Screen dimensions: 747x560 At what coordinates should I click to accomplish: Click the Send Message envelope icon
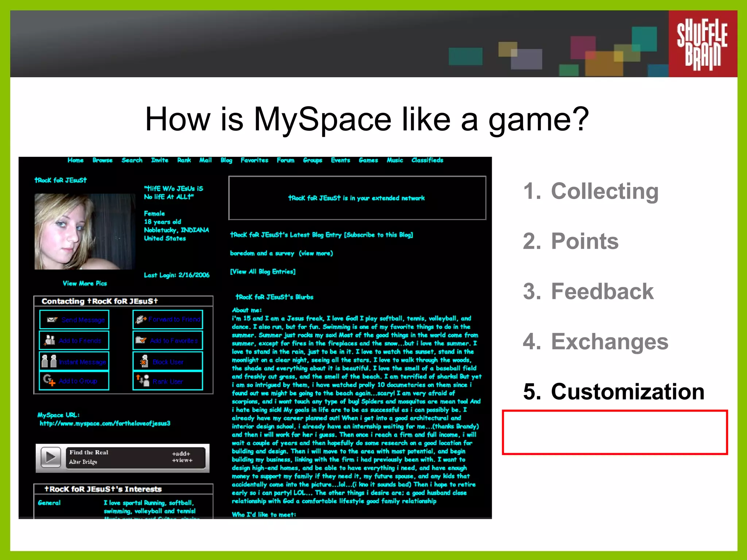[x=52, y=320]
